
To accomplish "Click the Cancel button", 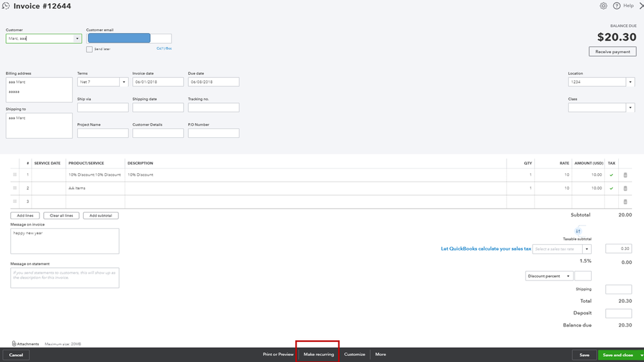I will coord(16,355).
